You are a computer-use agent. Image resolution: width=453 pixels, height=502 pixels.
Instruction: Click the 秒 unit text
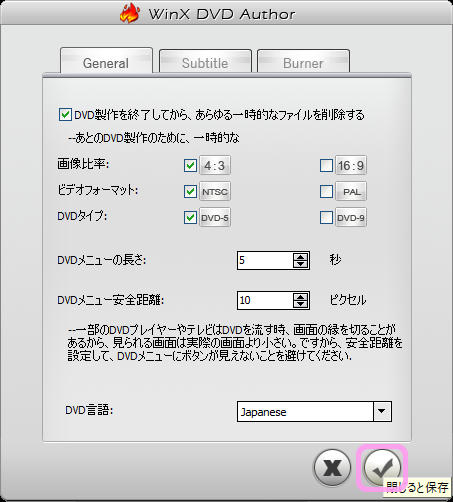click(335, 259)
